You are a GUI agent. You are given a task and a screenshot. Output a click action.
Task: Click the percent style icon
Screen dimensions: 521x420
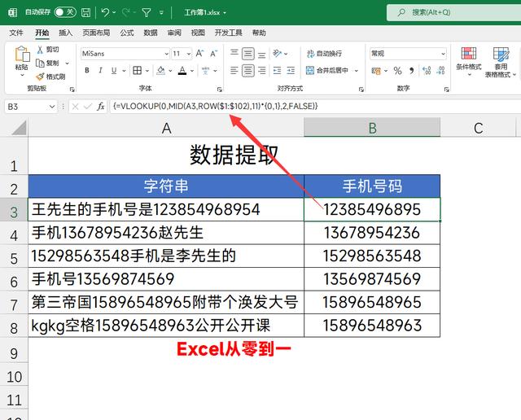pyautogui.click(x=397, y=71)
